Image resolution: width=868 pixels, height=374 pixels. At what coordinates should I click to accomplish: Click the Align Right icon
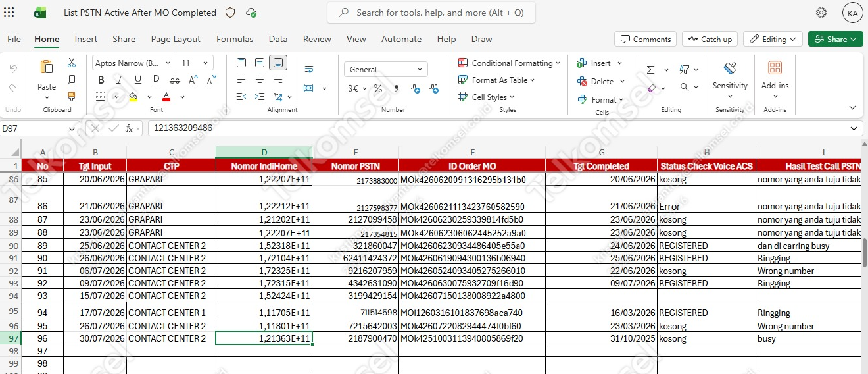click(x=278, y=80)
